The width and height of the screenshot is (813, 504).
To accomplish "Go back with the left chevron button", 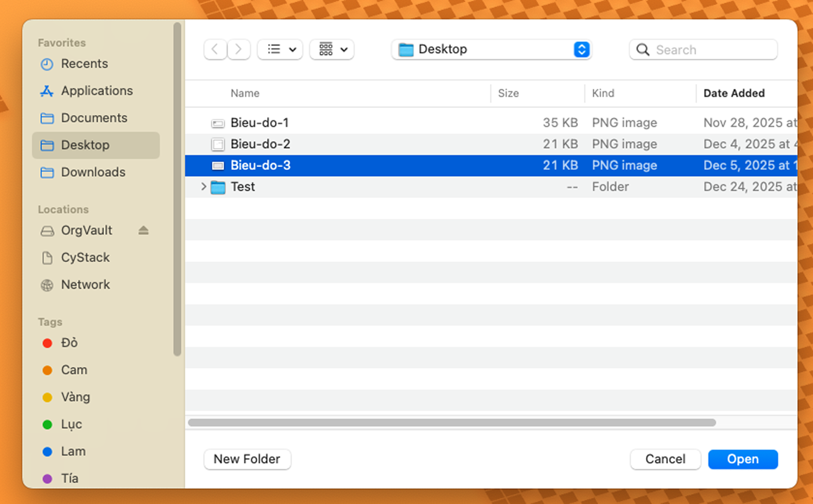I will pos(215,49).
